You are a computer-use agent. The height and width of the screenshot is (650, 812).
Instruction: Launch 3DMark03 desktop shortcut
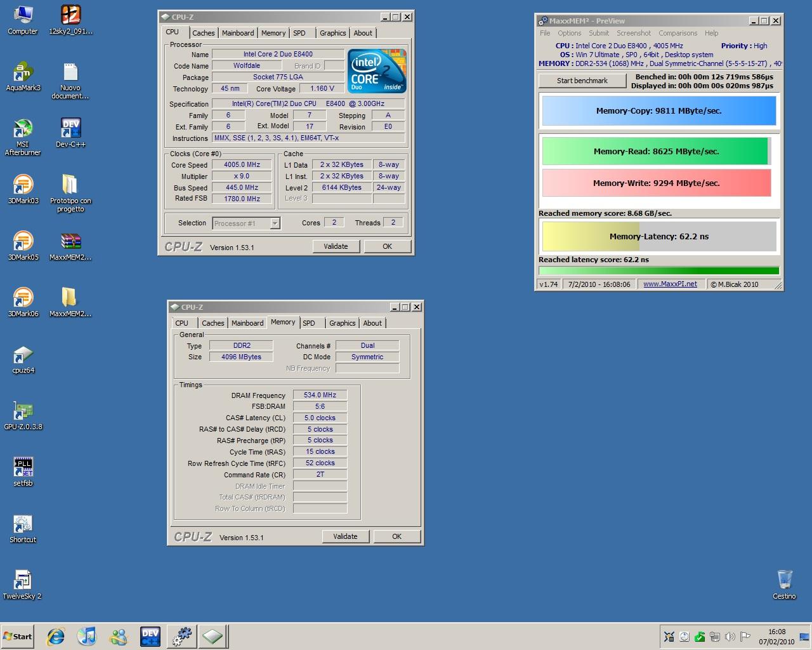[23, 189]
